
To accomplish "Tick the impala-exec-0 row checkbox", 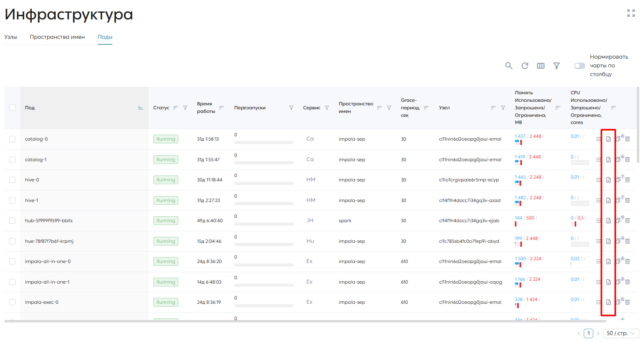I will pos(12,302).
